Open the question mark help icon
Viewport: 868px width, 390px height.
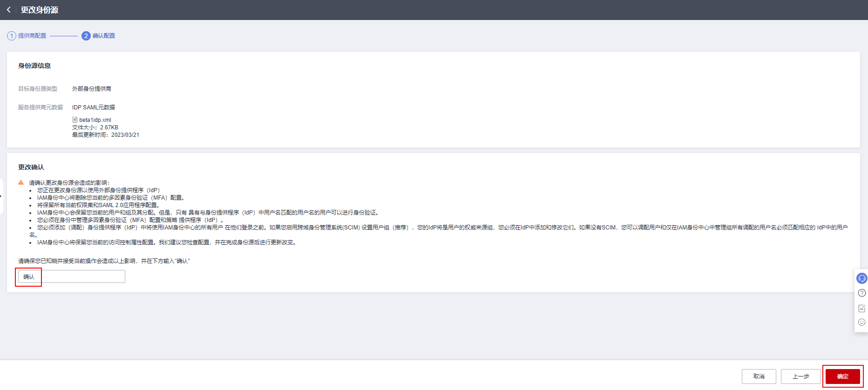(861, 293)
